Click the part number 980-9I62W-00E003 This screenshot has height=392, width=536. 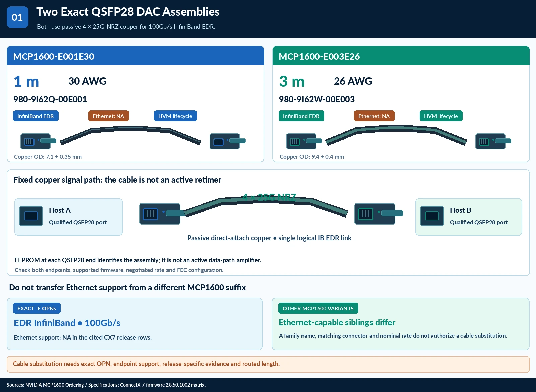[317, 99]
